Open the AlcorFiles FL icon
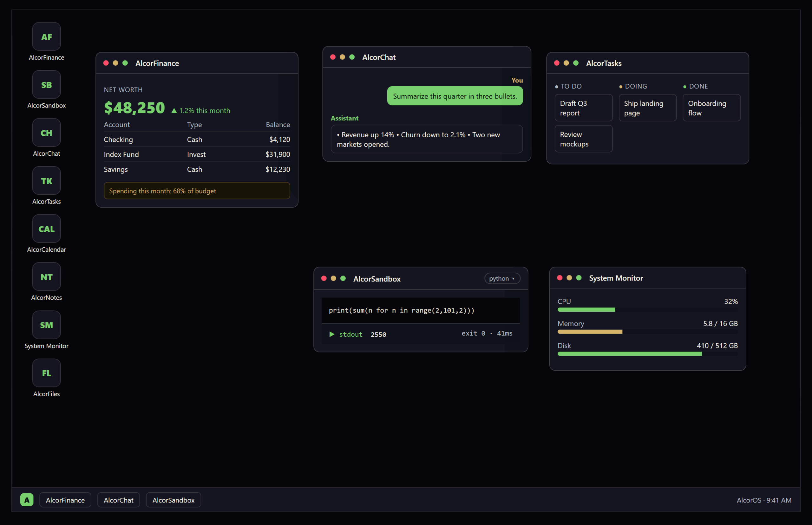Screen dimensions: 812x525 point(46,373)
